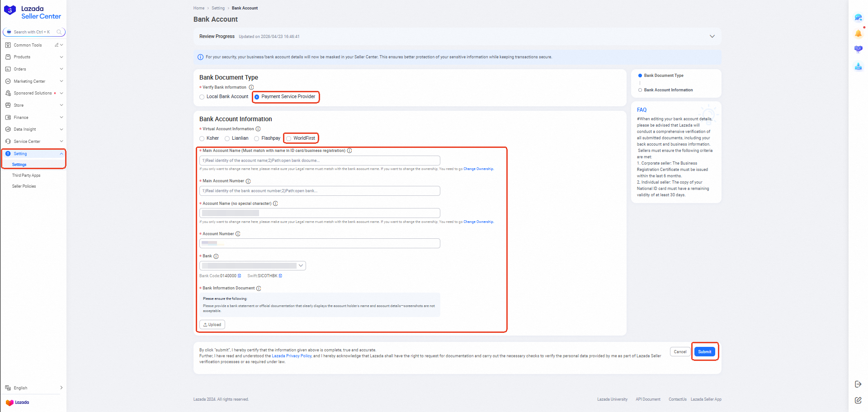The height and width of the screenshot is (412, 868).
Task: Click the Upload document button
Action: coord(212,325)
